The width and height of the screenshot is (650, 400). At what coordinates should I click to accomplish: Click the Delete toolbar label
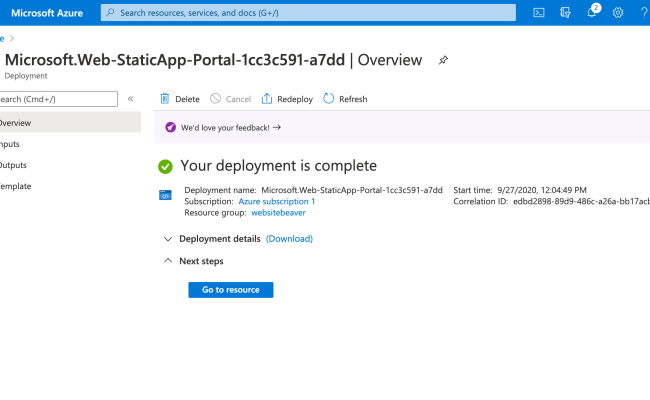(187, 99)
